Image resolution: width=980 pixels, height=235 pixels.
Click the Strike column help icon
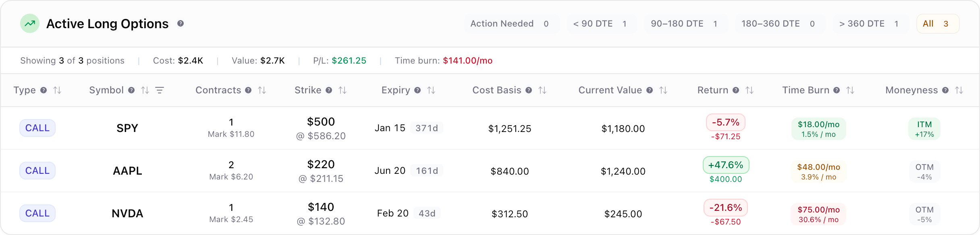click(329, 91)
